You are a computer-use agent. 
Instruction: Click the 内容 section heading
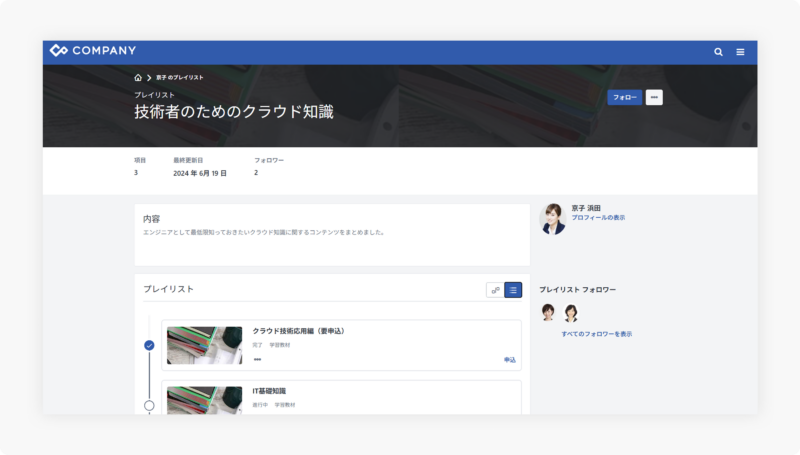(152, 219)
